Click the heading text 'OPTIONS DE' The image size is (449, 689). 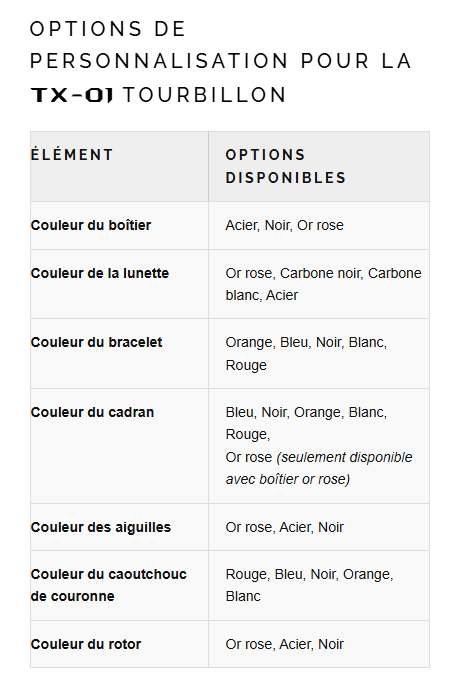pyautogui.click(x=108, y=29)
